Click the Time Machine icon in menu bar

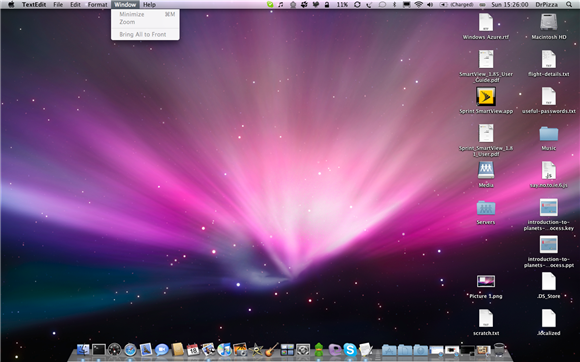tap(357, 4)
